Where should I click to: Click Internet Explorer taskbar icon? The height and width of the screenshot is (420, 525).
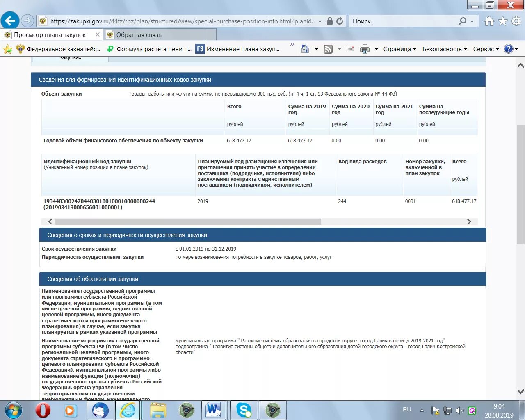[128, 410]
